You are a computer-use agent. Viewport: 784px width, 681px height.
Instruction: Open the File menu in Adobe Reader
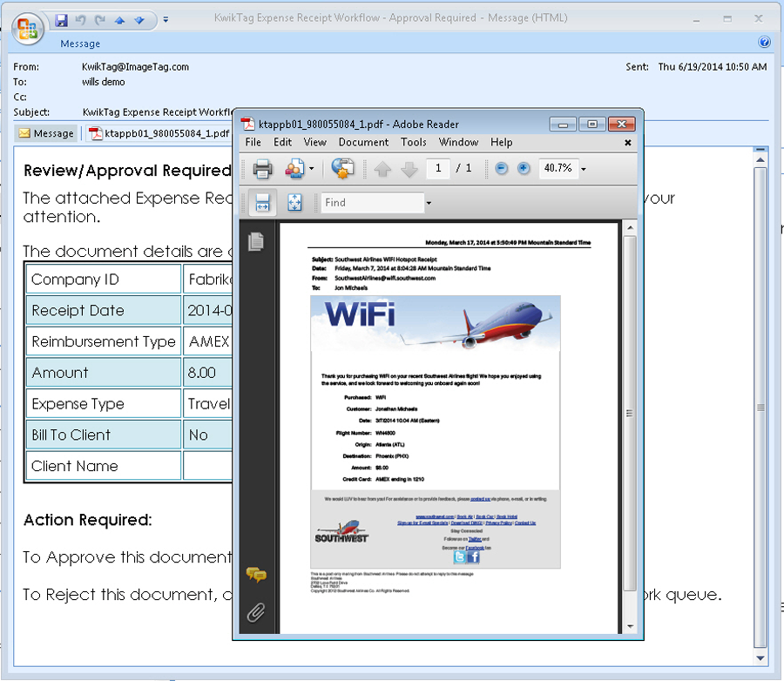(253, 143)
